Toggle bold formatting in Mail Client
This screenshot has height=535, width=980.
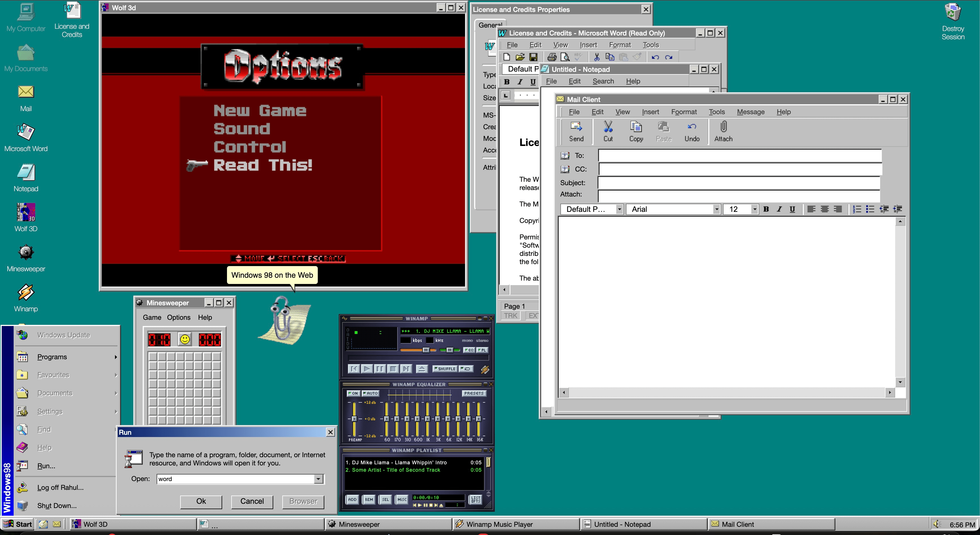click(766, 209)
